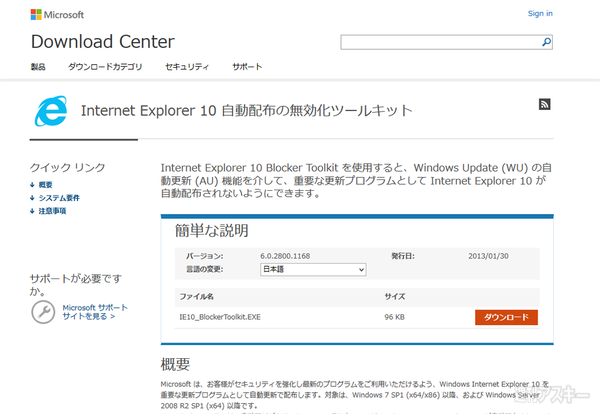Click the orange ダウンロード button
Image resolution: width=600 pixels, height=414 pixels.
coord(506,317)
